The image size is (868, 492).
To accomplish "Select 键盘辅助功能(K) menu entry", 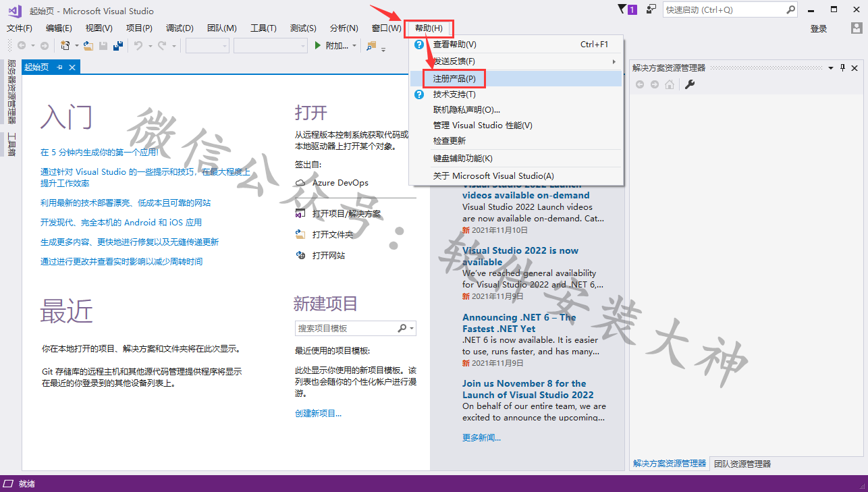I will tap(516, 158).
